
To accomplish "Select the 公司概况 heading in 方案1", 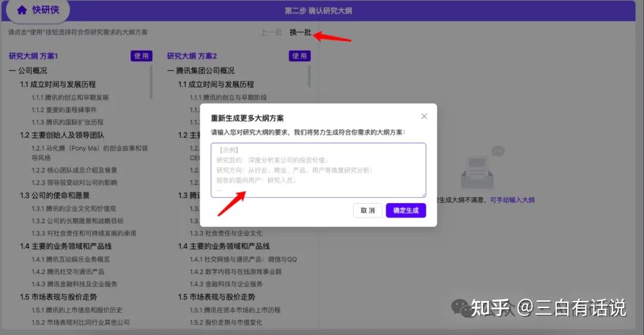I will pos(28,71).
